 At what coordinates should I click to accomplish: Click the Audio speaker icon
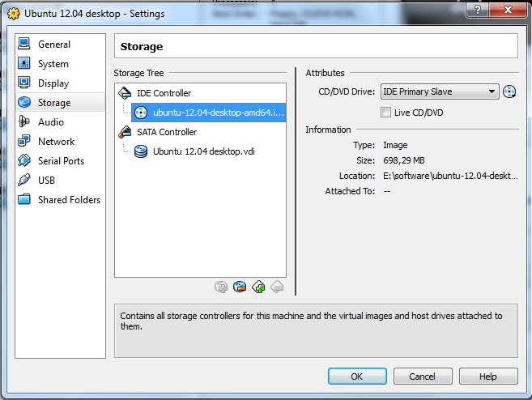click(24, 121)
